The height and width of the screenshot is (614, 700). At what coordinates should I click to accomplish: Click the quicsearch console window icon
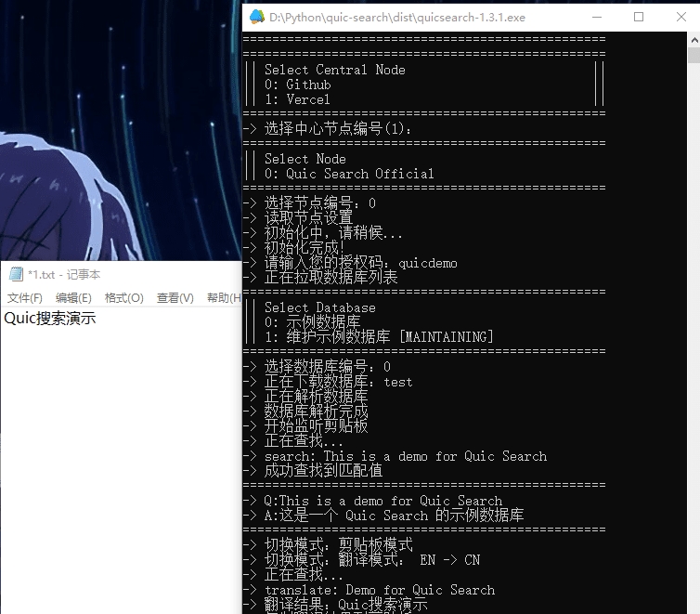[x=256, y=17]
